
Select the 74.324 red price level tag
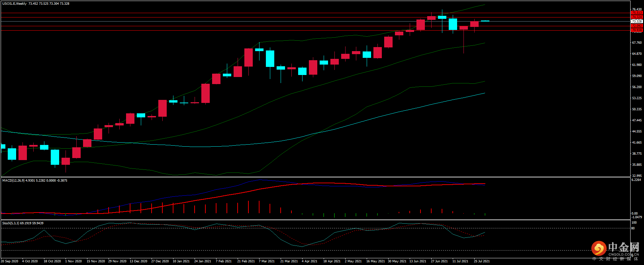pos(637,17)
